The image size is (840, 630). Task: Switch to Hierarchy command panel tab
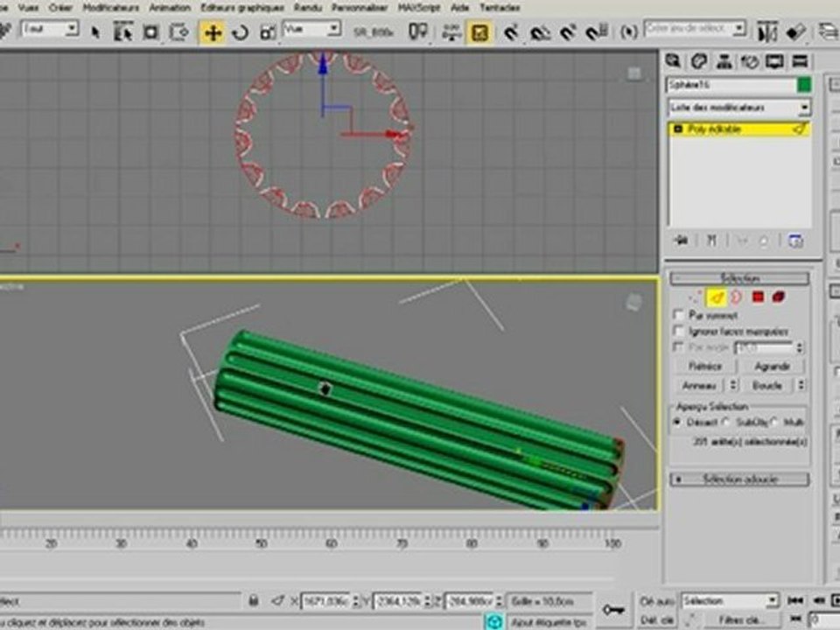coord(724,61)
